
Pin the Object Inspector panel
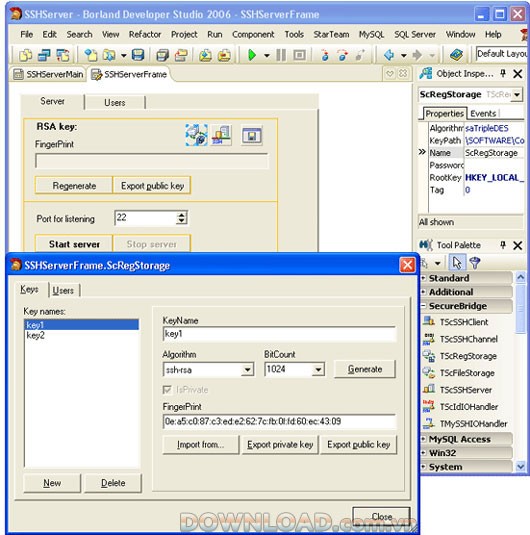pos(503,74)
